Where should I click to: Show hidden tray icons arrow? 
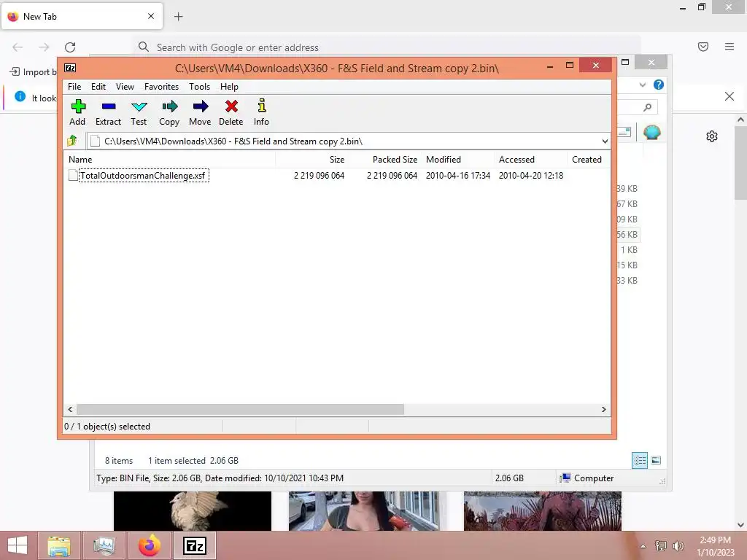643,546
